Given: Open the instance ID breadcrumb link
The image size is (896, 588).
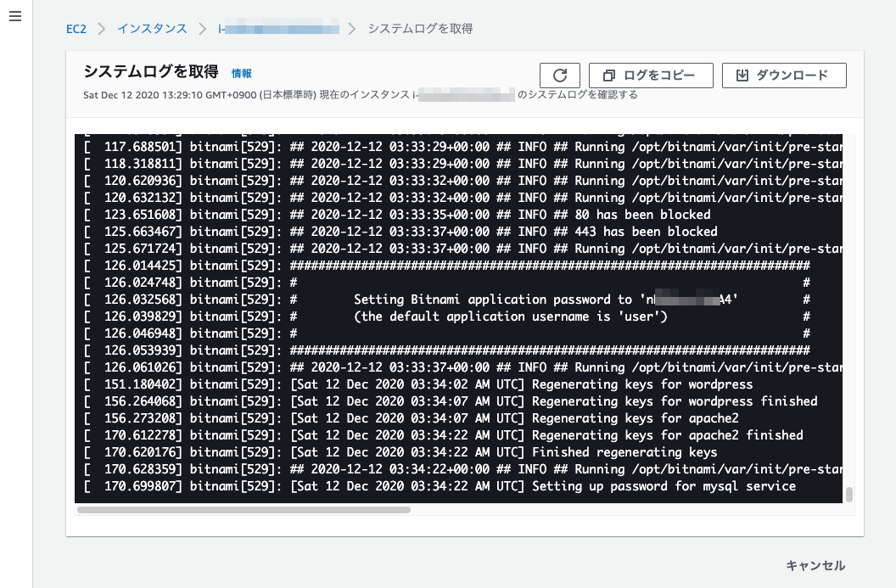Looking at the screenshot, I should 278,29.
